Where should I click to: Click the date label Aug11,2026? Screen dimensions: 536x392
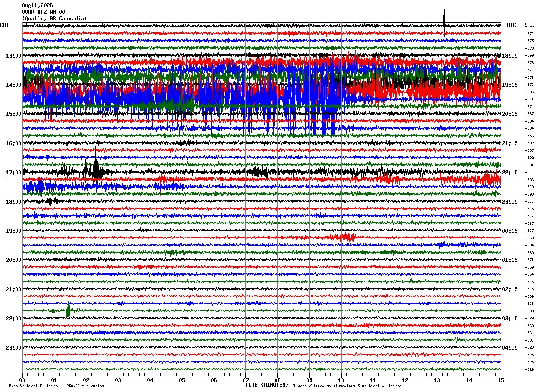[37, 5]
